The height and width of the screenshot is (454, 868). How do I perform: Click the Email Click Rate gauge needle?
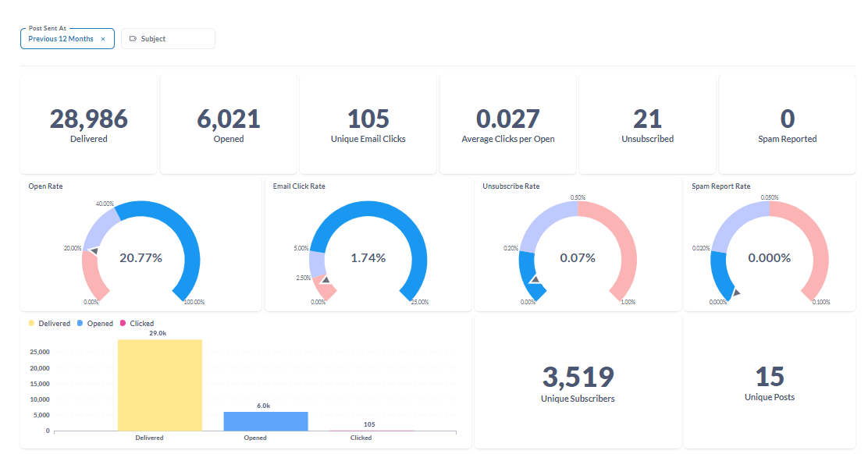325,279
